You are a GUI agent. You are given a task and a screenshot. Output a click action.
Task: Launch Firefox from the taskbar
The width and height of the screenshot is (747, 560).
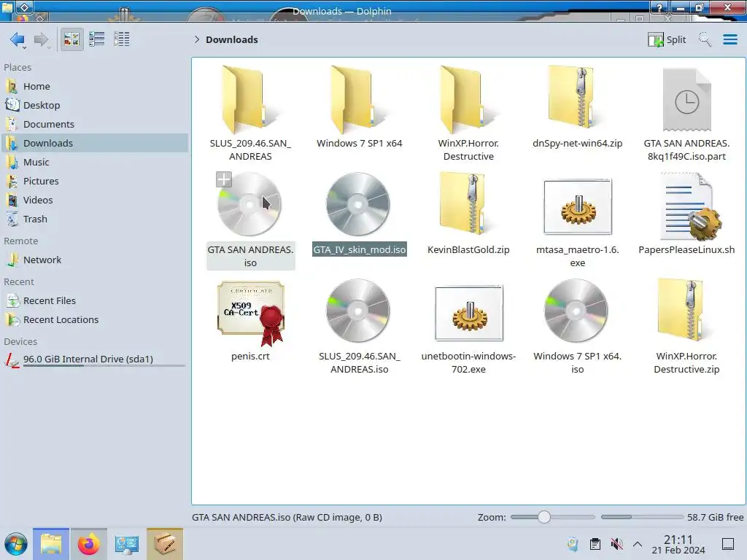[x=88, y=544]
